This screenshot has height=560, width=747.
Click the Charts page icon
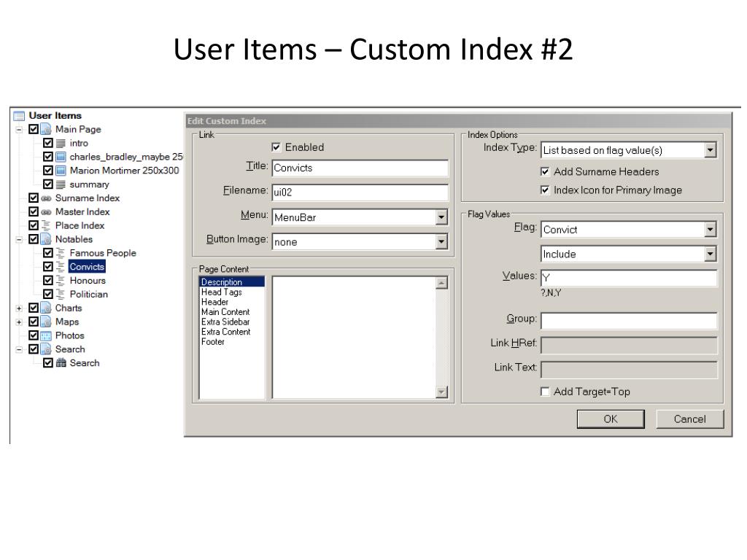[x=46, y=308]
